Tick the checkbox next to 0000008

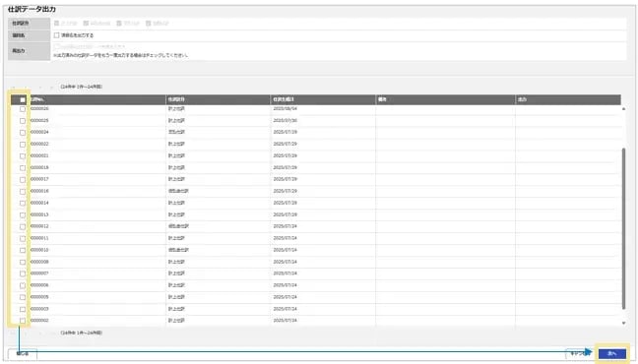pyautogui.click(x=23, y=262)
